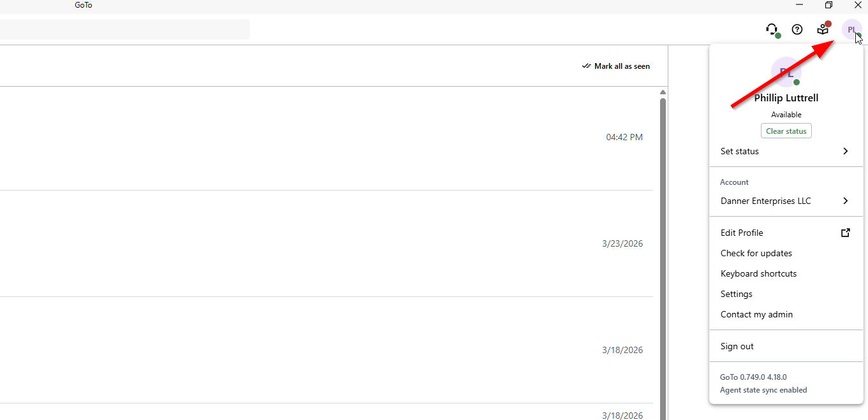
Task: Open the what's new gift icon
Action: pos(823,29)
